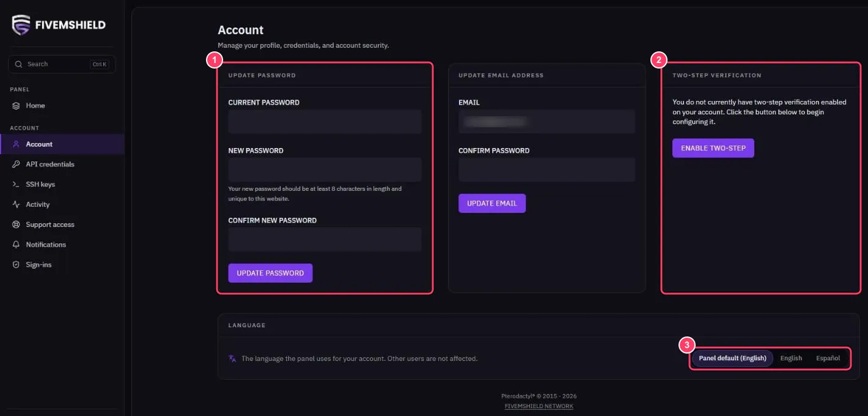The image size is (868, 416).
Task: Select Panel default (English) language option
Action: (x=732, y=358)
